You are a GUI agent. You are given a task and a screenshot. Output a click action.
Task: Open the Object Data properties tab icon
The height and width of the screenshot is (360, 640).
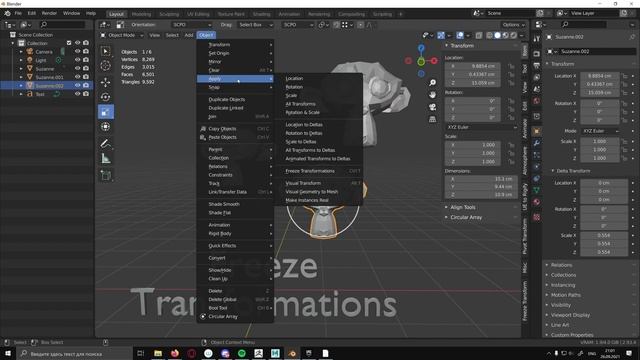[537, 190]
